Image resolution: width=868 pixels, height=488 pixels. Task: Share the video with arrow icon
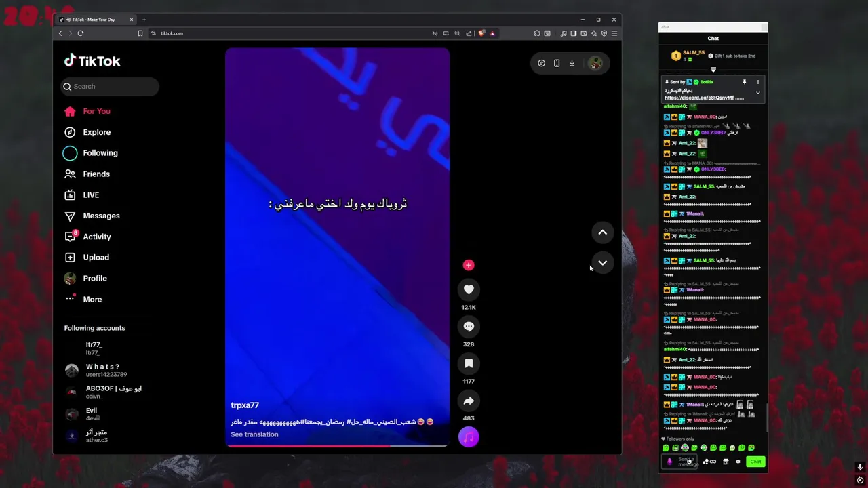tap(469, 401)
